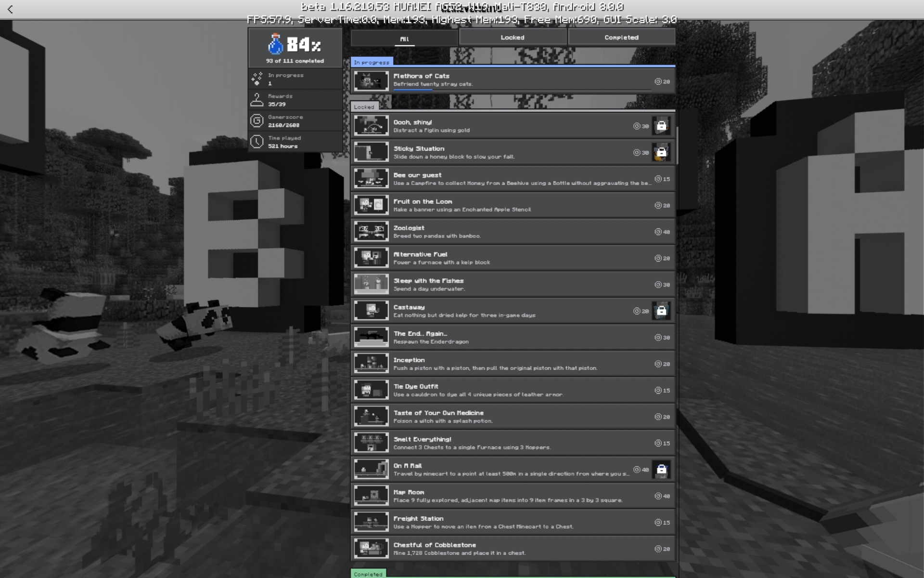Select the All tab
The height and width of the screenshot is (578, 924).
(x=404, y=38)
